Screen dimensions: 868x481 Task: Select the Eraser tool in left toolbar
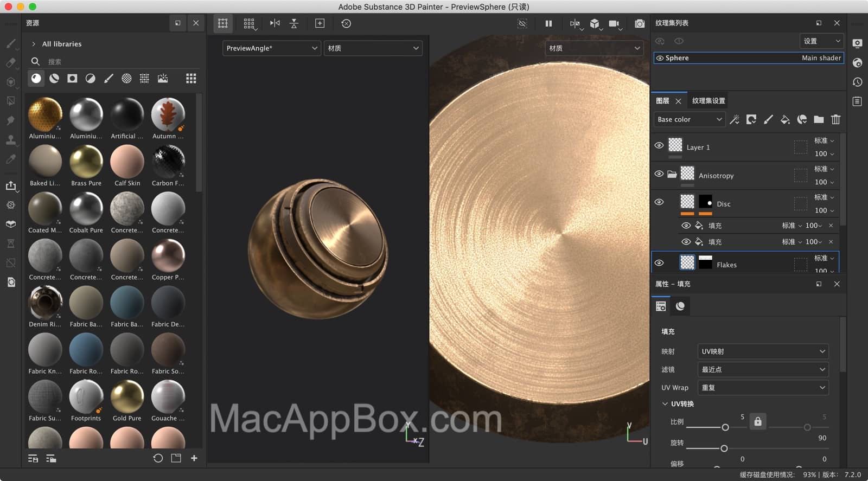[x=10, y=63]
